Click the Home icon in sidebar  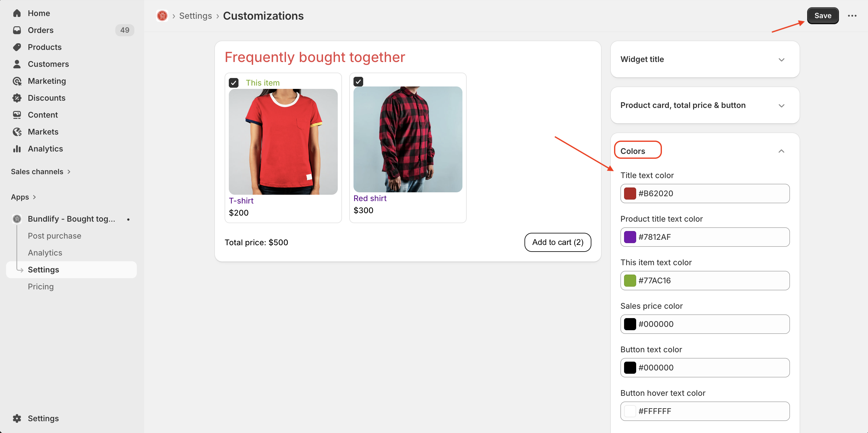click(17, 13)
